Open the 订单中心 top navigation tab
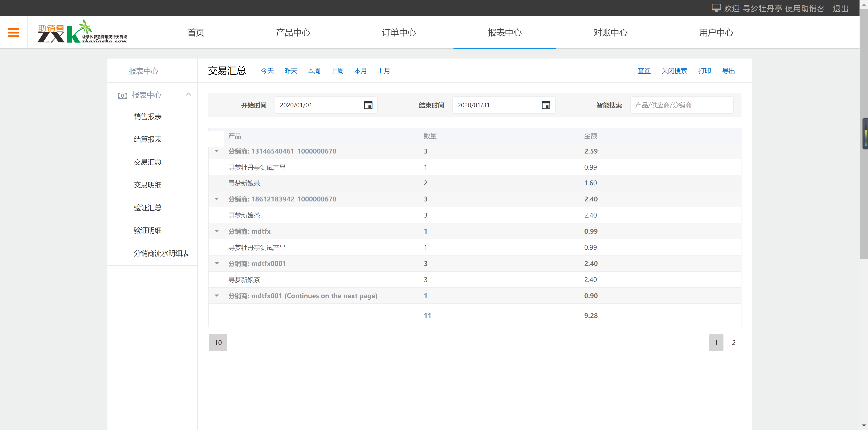Screen dimensions: 868x430 click(399, 32)
